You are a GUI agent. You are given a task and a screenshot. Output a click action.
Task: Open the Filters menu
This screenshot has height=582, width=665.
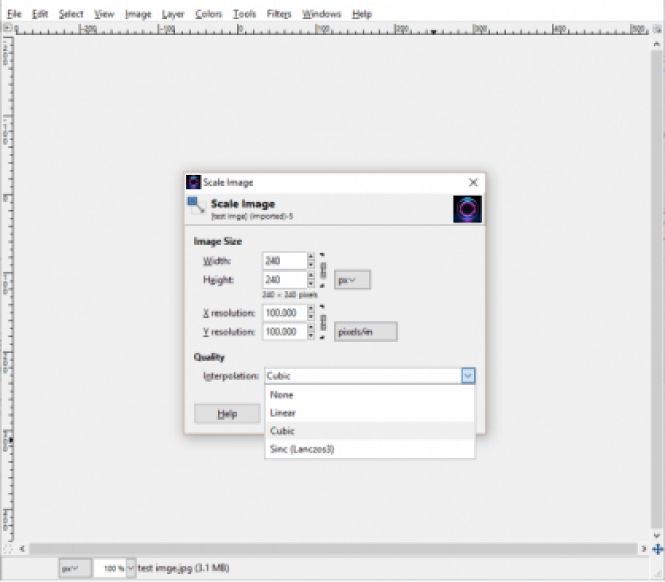tap(279, 14)
